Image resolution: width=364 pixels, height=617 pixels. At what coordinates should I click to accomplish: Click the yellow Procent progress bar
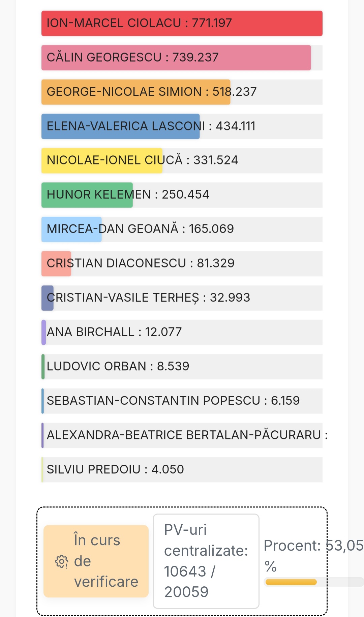point(291,582)
